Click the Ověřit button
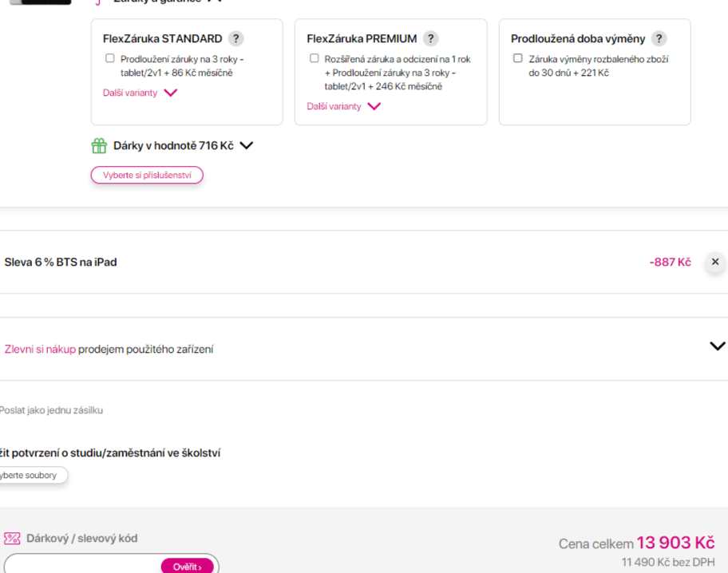The image size is (728, 573). (187, 567)
